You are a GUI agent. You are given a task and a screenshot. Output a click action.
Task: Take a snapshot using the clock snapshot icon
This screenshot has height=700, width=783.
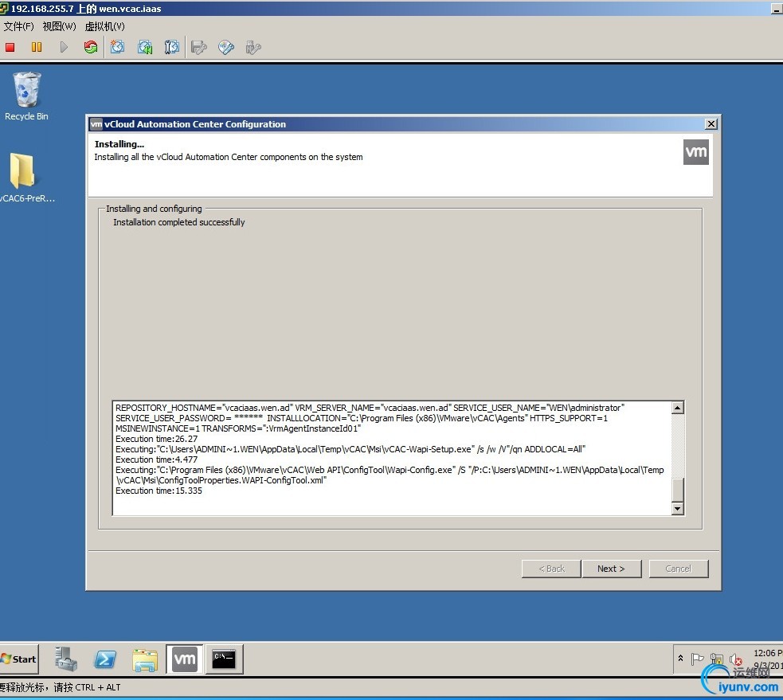coord(117,48)
